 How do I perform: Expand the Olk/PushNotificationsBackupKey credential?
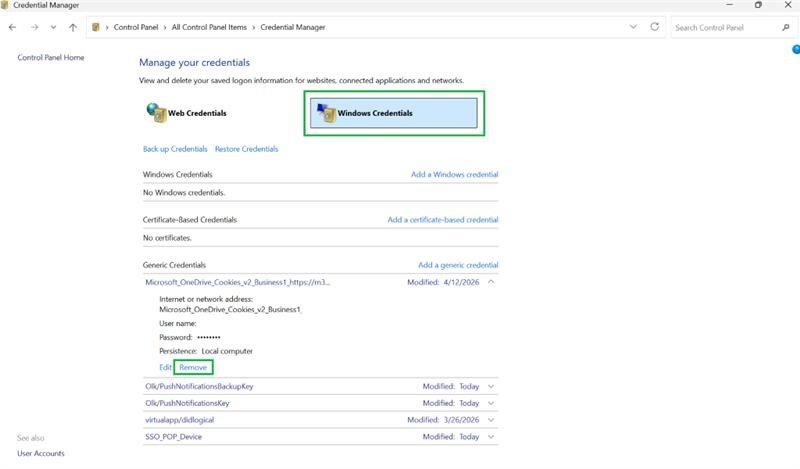coord(491,386)
